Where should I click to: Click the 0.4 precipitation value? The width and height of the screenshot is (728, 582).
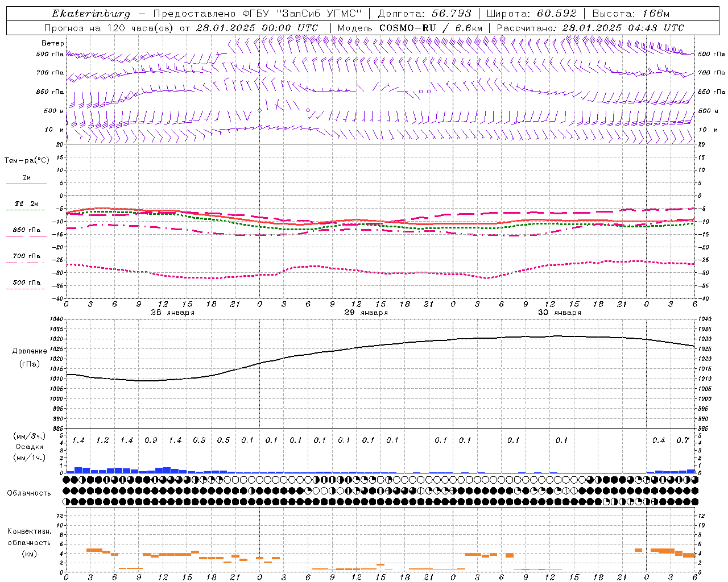coord(659,440)
